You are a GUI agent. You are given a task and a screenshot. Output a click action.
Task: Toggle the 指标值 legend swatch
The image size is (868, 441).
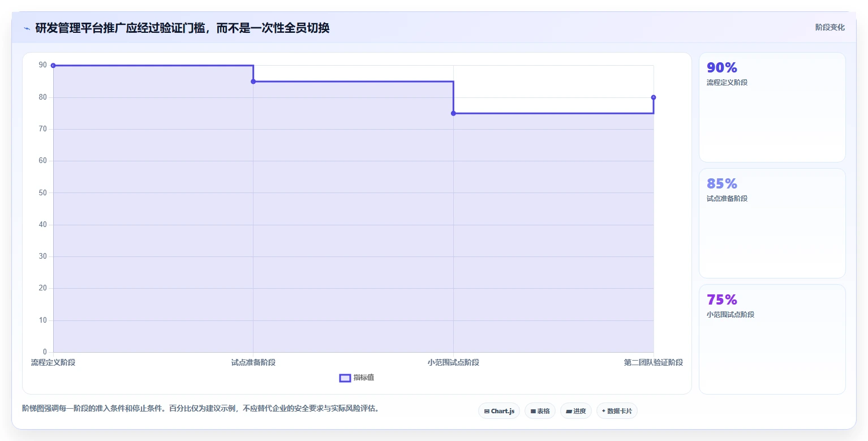[x=345, y=378]
